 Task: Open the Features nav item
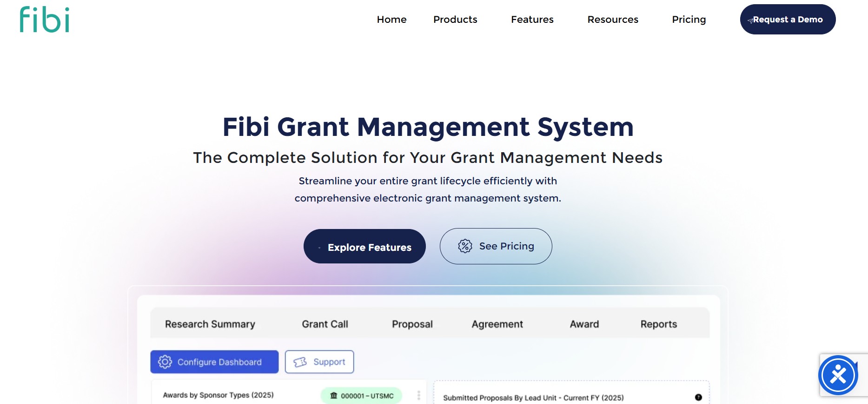[x=532, y=20]
